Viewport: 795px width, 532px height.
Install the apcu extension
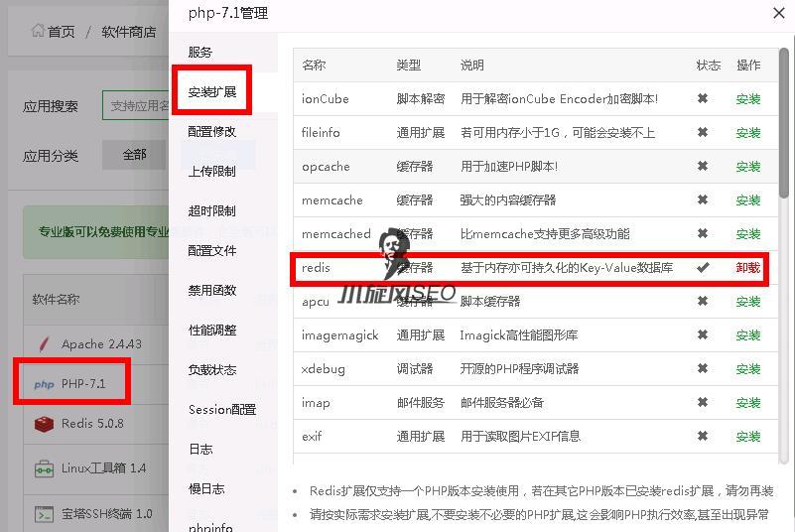[748, 302]
